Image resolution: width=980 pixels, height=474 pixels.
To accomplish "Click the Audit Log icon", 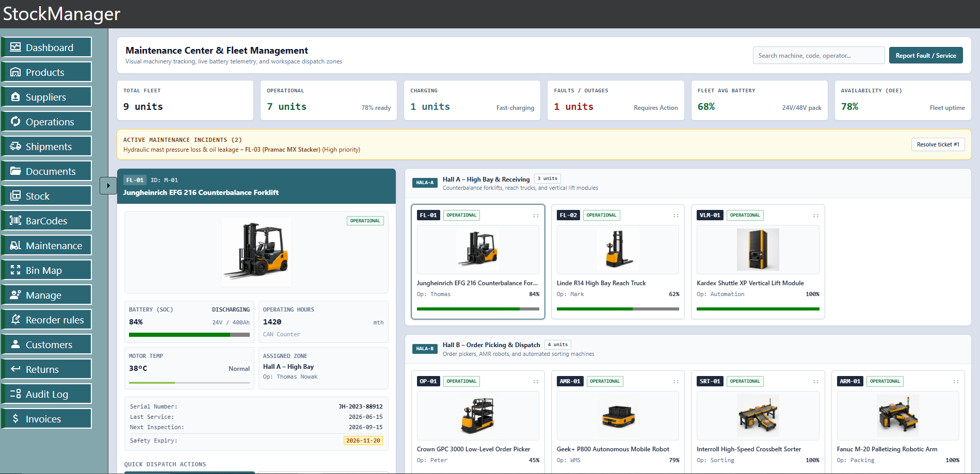I will coord(15,394).
